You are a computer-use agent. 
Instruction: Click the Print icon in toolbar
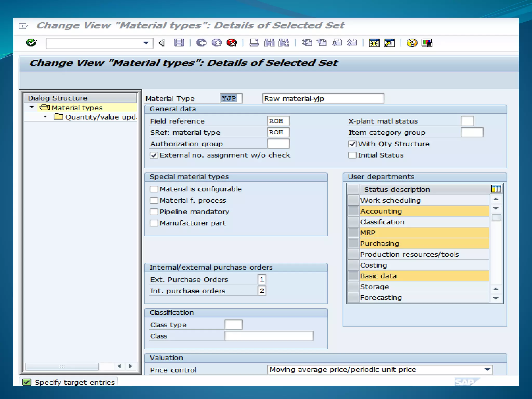click(x=254, y=43)
